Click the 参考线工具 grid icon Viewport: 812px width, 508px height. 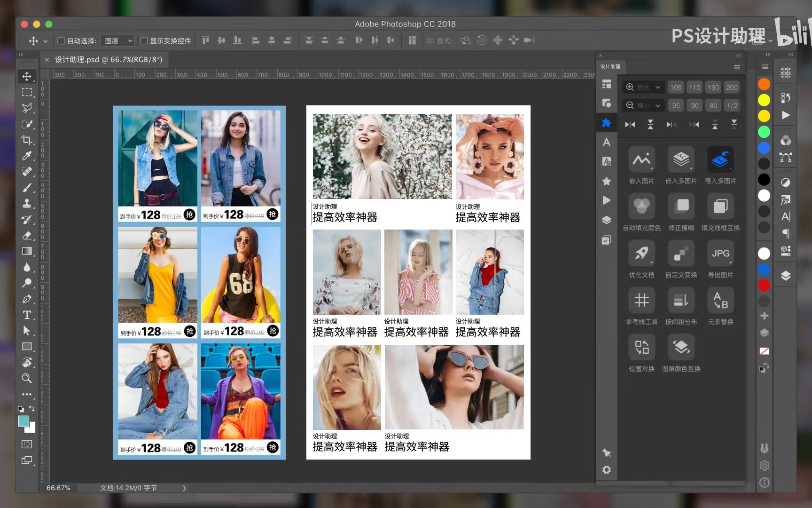(x=641, y=301)
